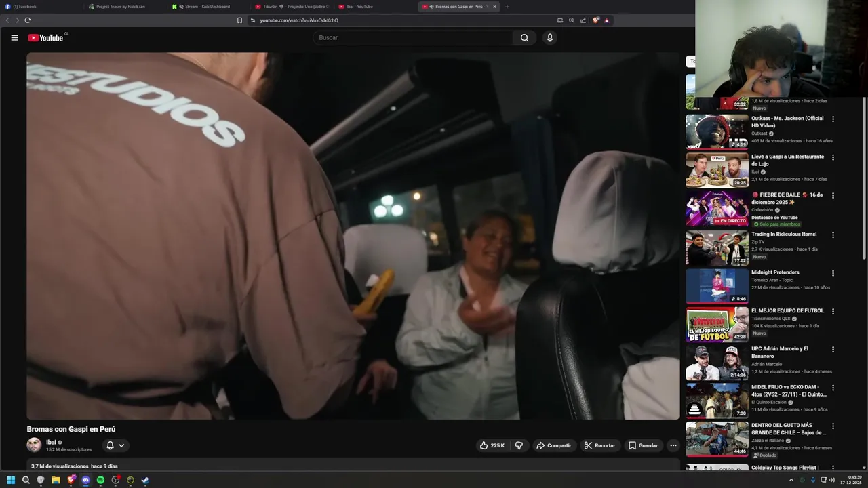Screen dimensions: 868x488
Task: Open options menu for MIDEL FRIJO vs ECKO DAM
Action: tap(833, 388)
